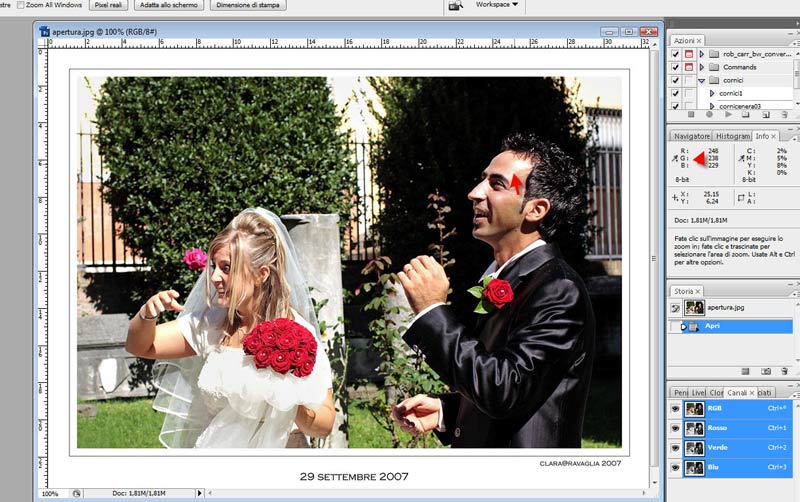Click the X Y crosshair icon in Info panel

tap(674, 197)
